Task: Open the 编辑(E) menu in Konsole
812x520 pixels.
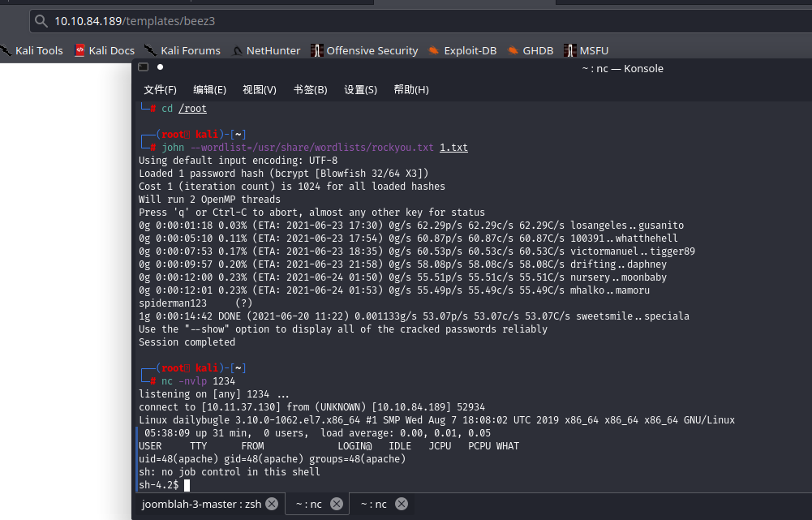Action: pos(210,89)
